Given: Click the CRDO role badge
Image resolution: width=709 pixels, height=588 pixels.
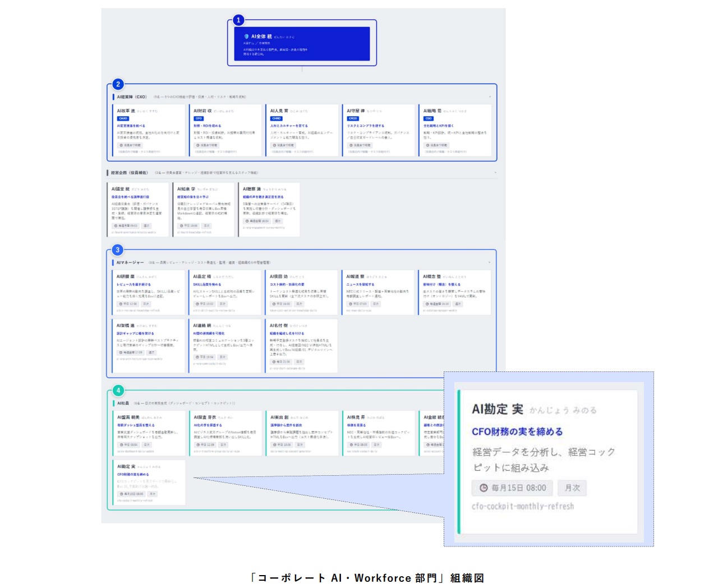Looking at the screenshot, I should point(353,118).
